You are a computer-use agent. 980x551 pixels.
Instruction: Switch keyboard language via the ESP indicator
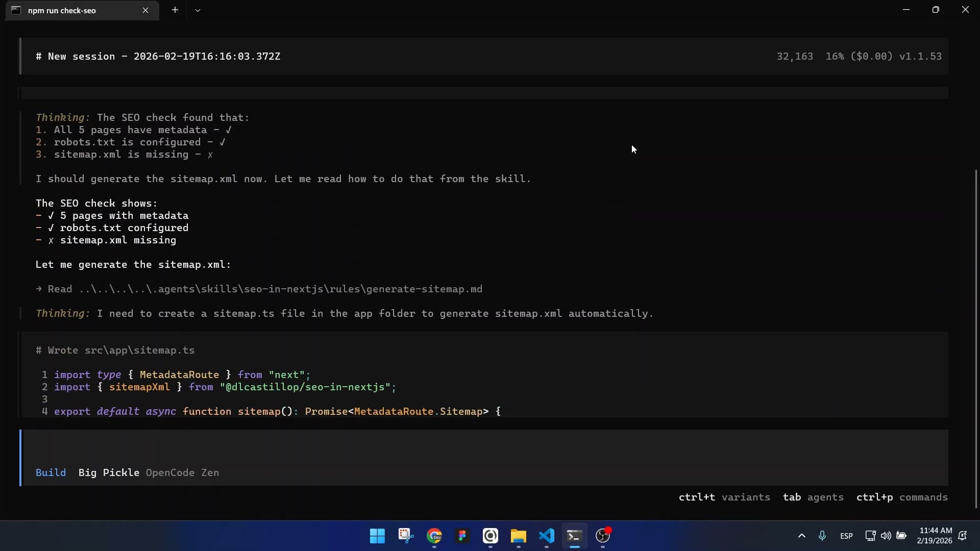point(846,536)
